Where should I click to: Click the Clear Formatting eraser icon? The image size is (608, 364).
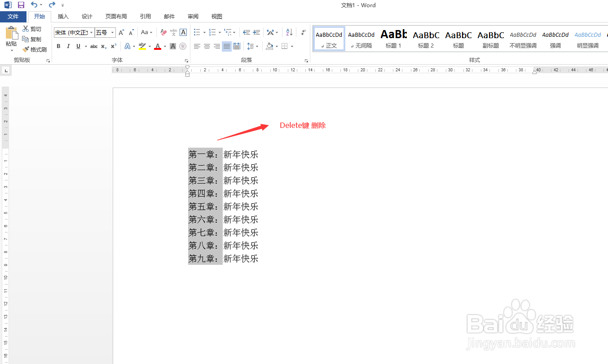(163, 32)
